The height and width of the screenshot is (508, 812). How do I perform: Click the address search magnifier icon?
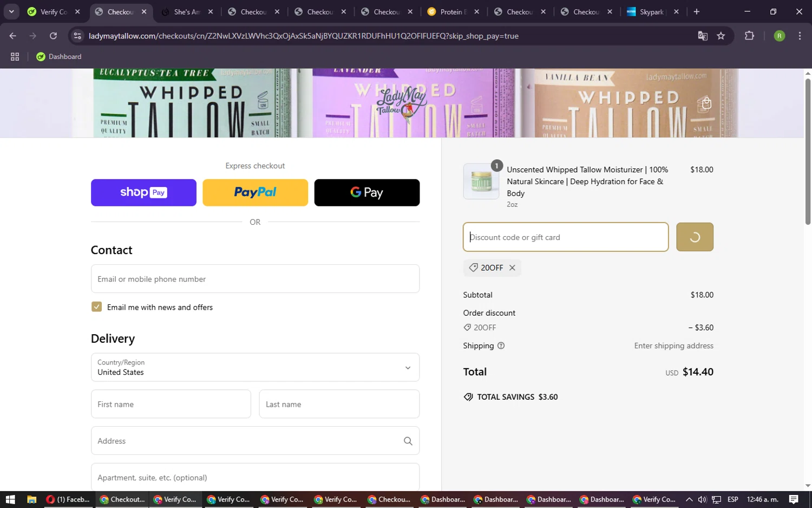point(408,441)
